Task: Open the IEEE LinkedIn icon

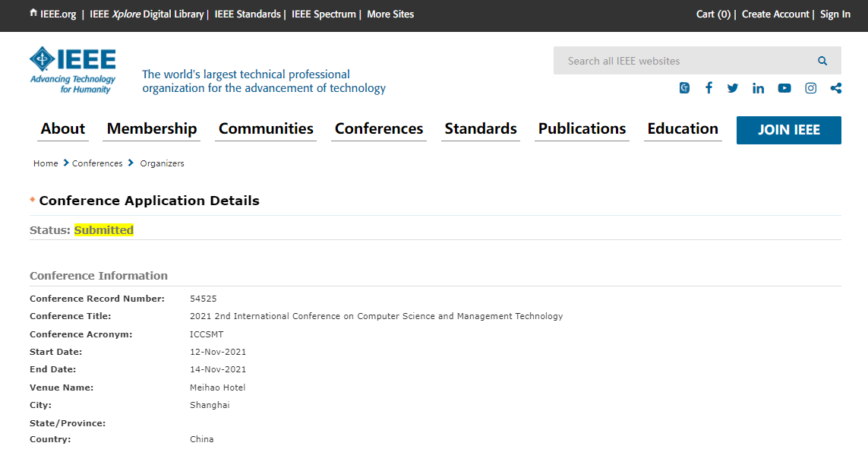Action: [x=758, y=88]
